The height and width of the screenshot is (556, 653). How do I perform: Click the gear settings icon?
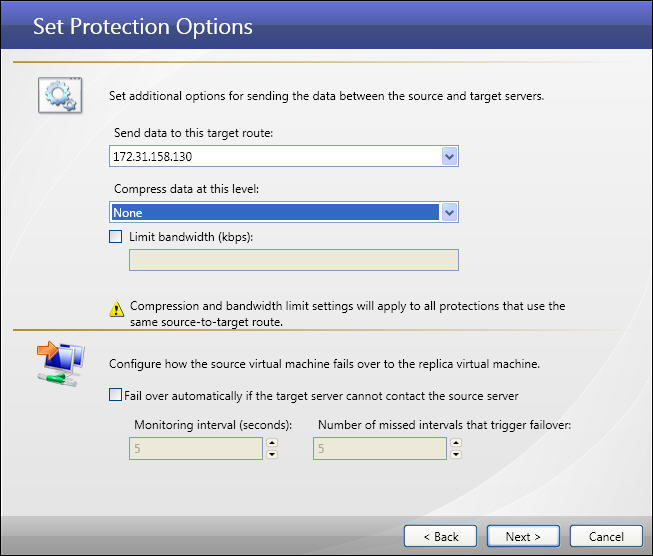(58, 96)
